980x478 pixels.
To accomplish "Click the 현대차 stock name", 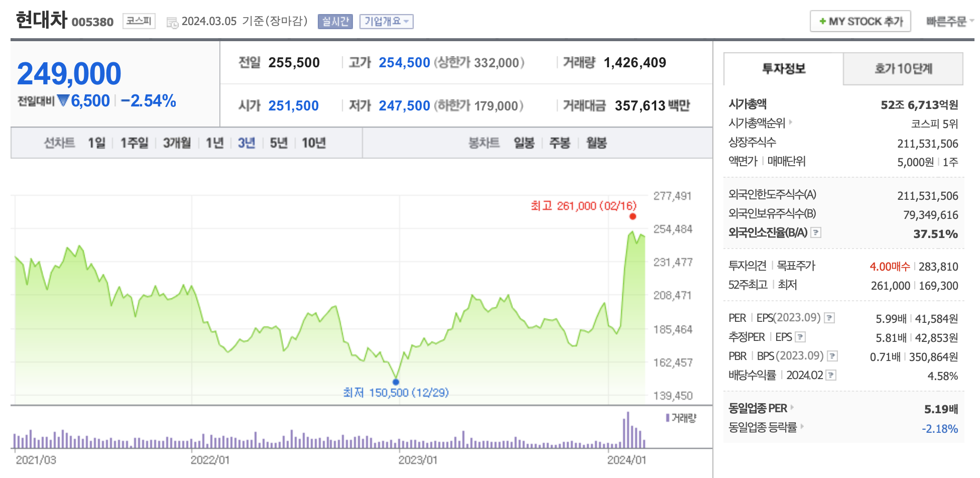I will tap(41, 20).
